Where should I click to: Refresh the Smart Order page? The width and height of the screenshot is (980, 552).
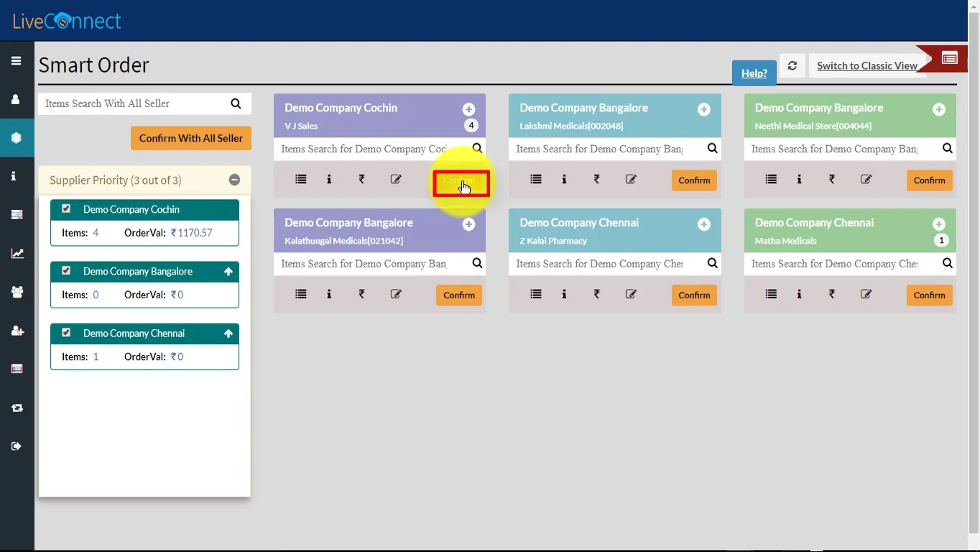(x=792, y=65)
